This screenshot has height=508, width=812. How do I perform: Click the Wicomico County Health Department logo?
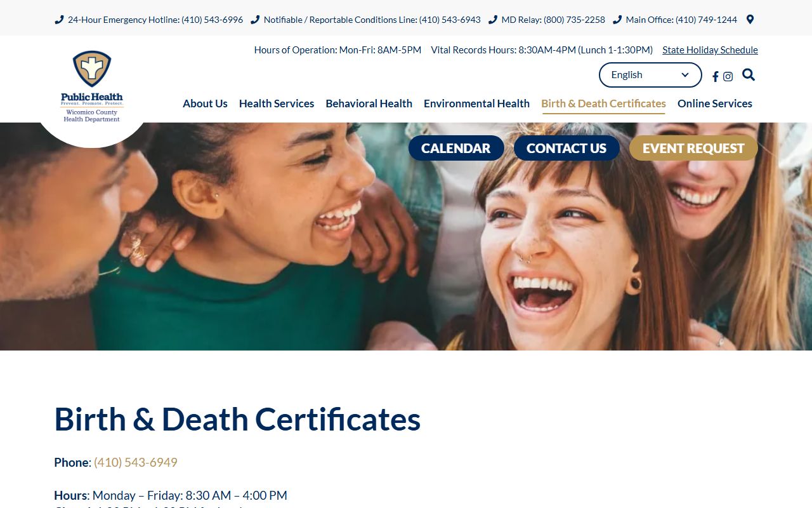point(92,86)
